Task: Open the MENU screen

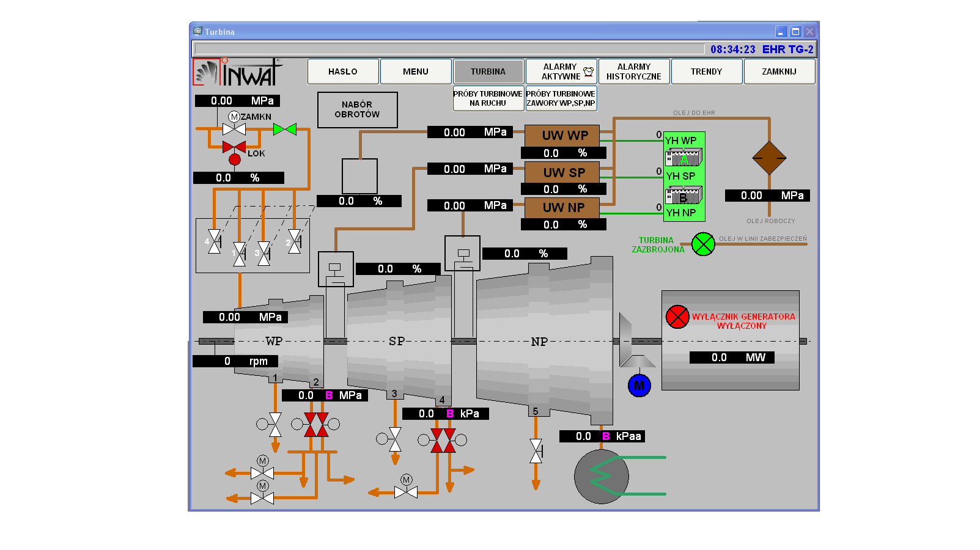Action: click(x=416, y=71)
